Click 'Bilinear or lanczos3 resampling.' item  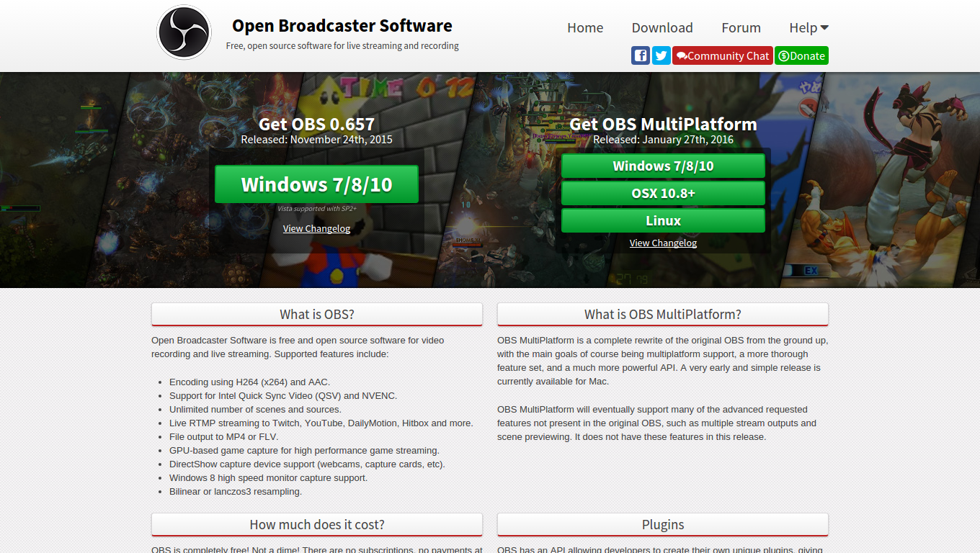pyautogui.click(x=236, y=492)
